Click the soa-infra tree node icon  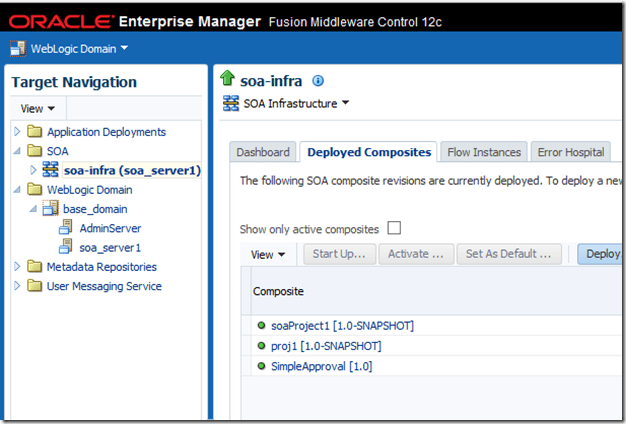(x=50, y=169)
